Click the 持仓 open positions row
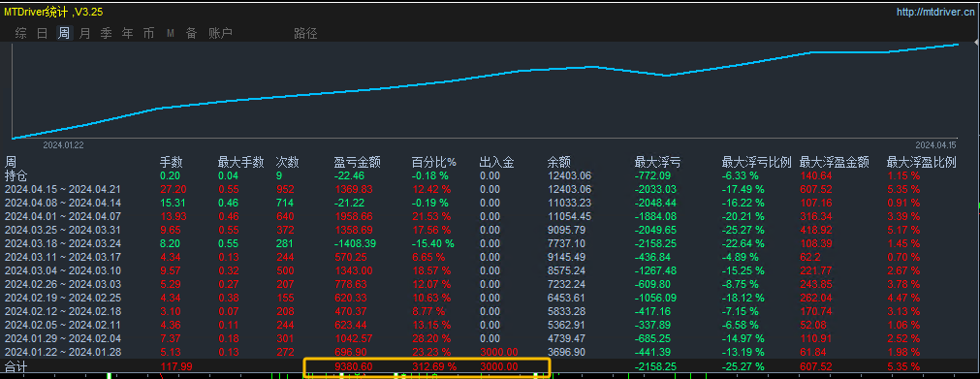The width and height of the screenshot is (980, 379). point(490,175)
